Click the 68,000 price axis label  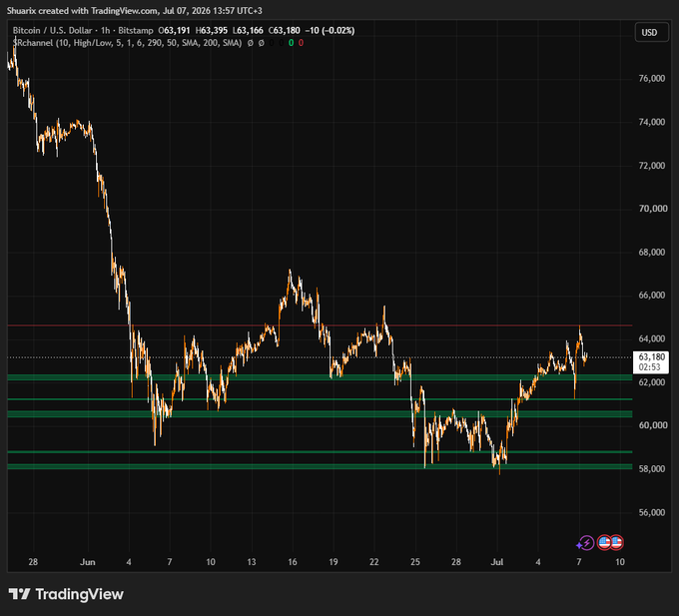652,252
